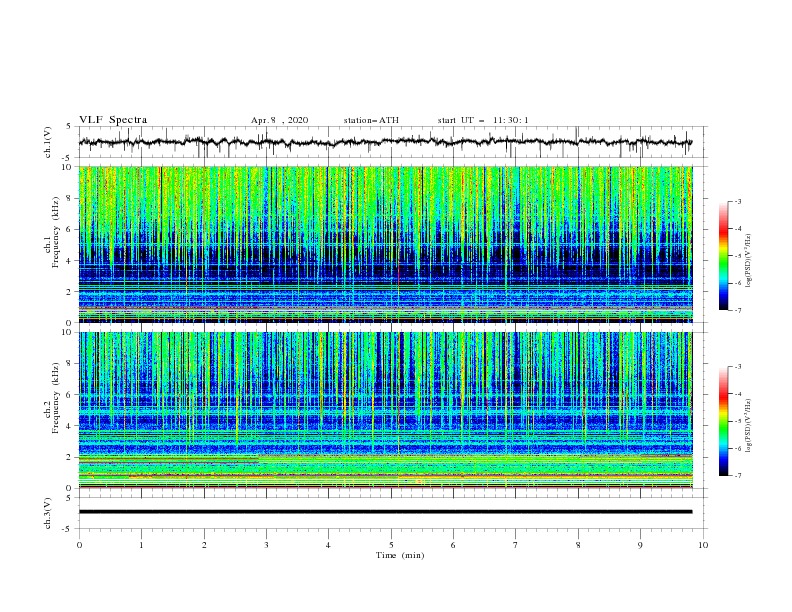Click the ch.1 color bar "log(PSD)(V²/Hz)" label
The image size is (792, 612).
tap(749, 261)
